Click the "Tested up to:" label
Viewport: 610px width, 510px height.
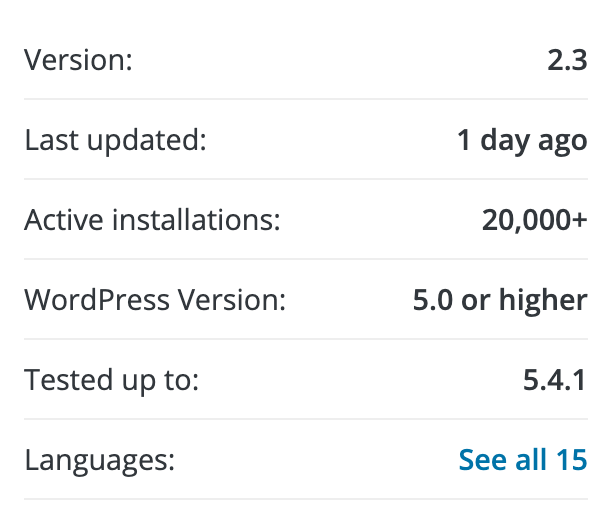coord(112,380)
